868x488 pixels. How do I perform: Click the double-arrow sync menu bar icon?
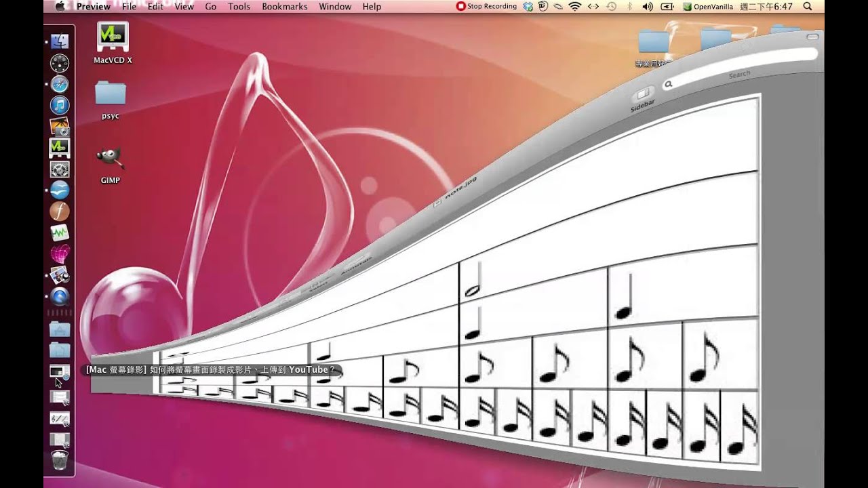(x=593, y=6)
